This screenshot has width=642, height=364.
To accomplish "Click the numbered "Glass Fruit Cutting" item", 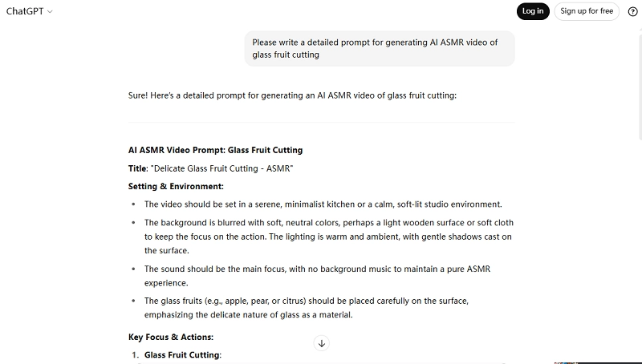I will point(182,355).
